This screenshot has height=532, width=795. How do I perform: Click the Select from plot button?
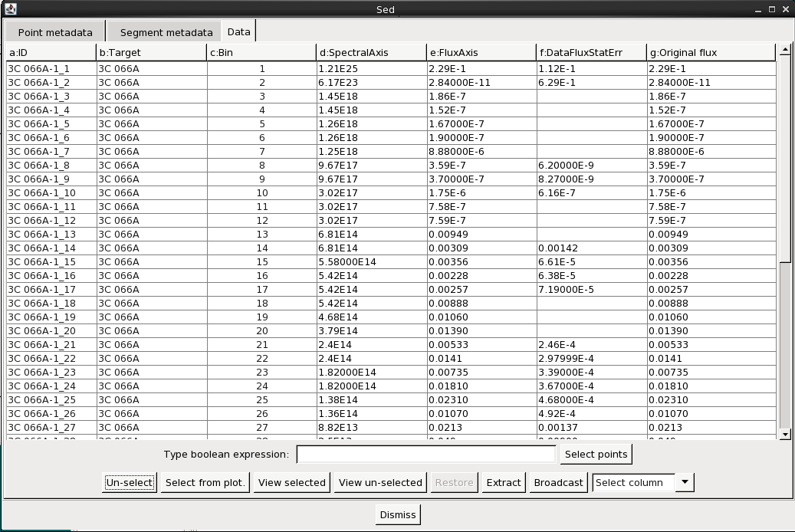coord(205,482)
